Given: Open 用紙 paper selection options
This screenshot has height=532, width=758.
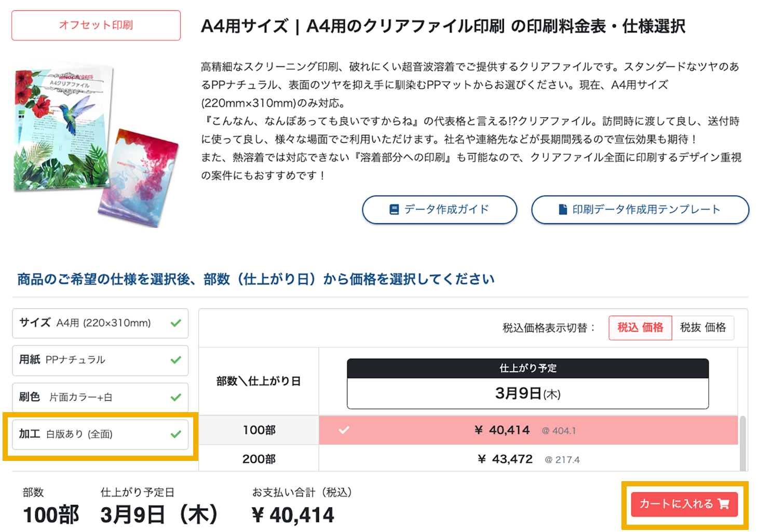Looking at the screenshot, I should (x=100, y=360).
